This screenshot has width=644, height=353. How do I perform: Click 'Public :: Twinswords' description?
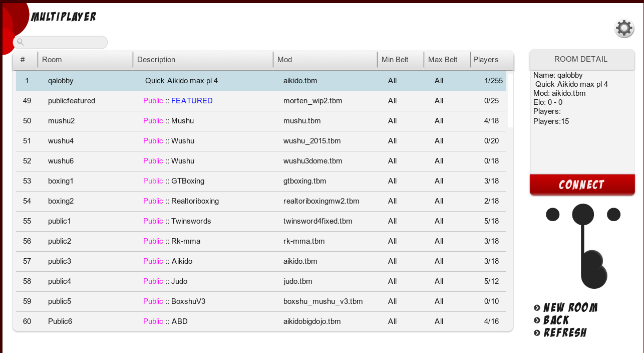pyautogui.click(x=177, y=221)
